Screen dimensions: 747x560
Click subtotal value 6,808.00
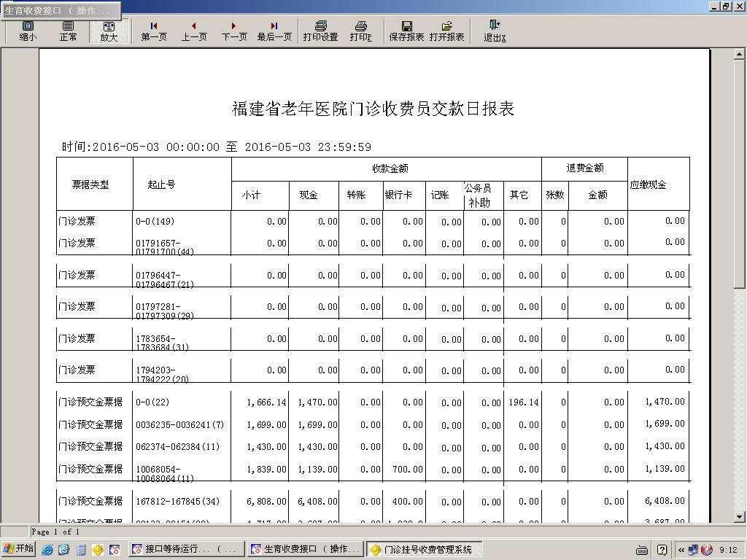(266, 502)
